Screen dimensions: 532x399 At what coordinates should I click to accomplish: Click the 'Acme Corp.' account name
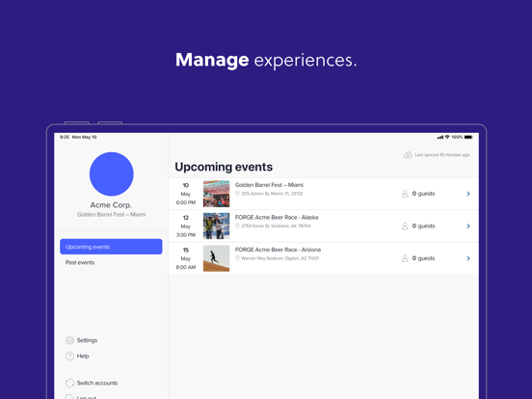click(111, 205)
